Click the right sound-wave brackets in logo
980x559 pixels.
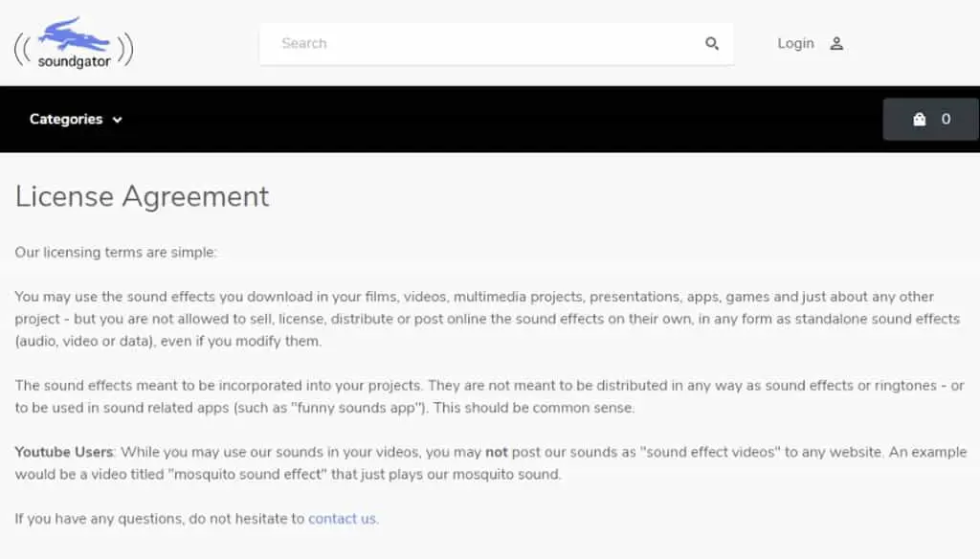point(125,50)
